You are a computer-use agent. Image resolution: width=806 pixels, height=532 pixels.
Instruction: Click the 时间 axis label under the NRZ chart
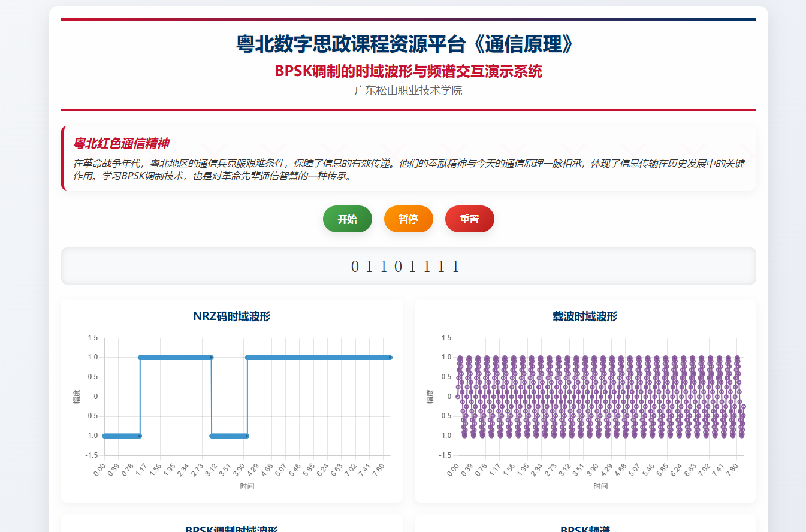(x=247, y=486)
